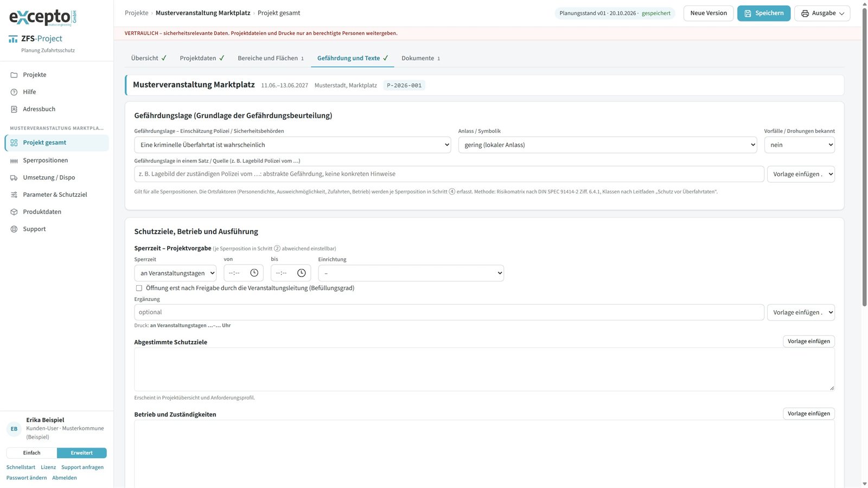Open the Übersicht tab

point(149,58)
